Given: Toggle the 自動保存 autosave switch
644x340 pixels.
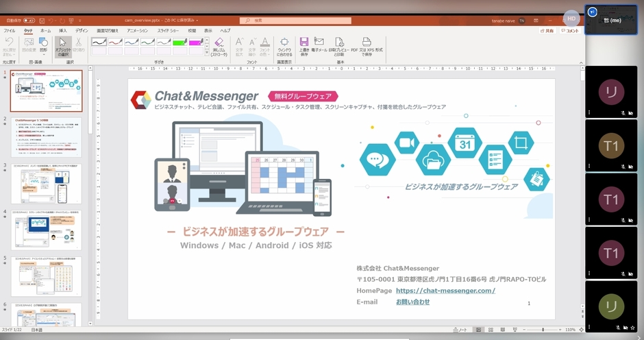Looking at the screenshot, I should pyautogui.click(x=29, y=20).
